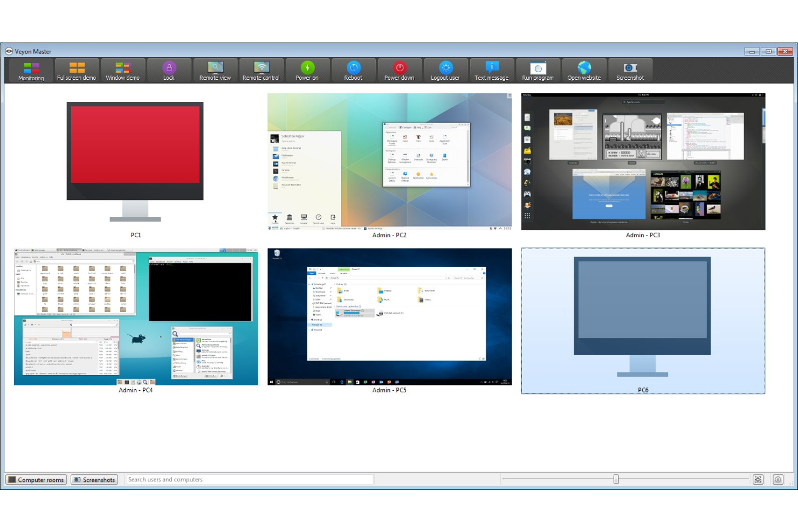This screenshot has width=798, height=532.
Task: Run a program on the computers
Action: (538, 70)
